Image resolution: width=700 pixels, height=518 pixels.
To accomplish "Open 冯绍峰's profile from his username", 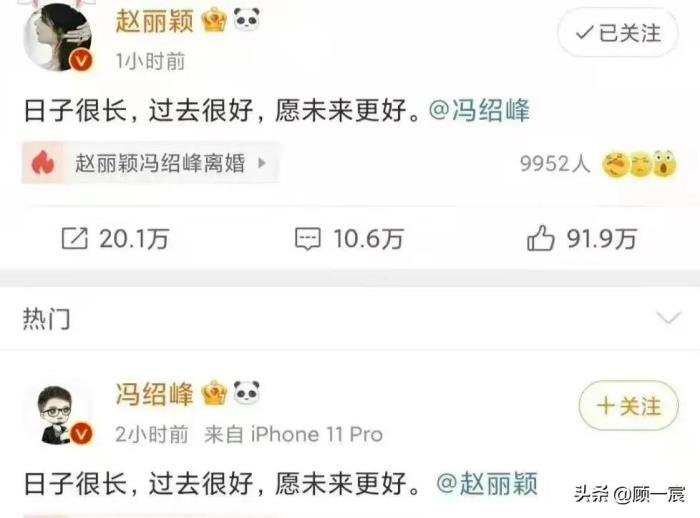I will pyautogui.click(x=154, y=394).
